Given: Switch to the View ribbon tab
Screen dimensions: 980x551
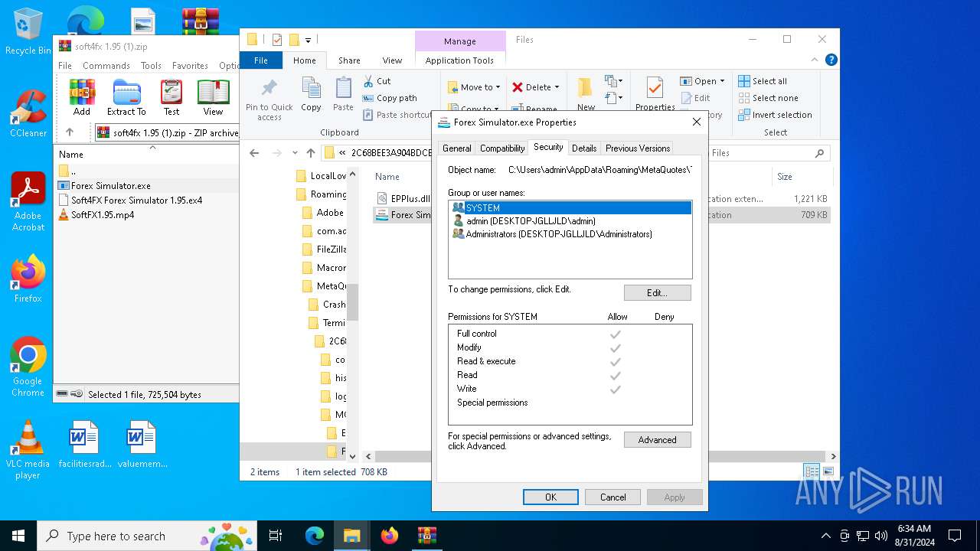Looking at the screenshot, I should coord(392,60).
